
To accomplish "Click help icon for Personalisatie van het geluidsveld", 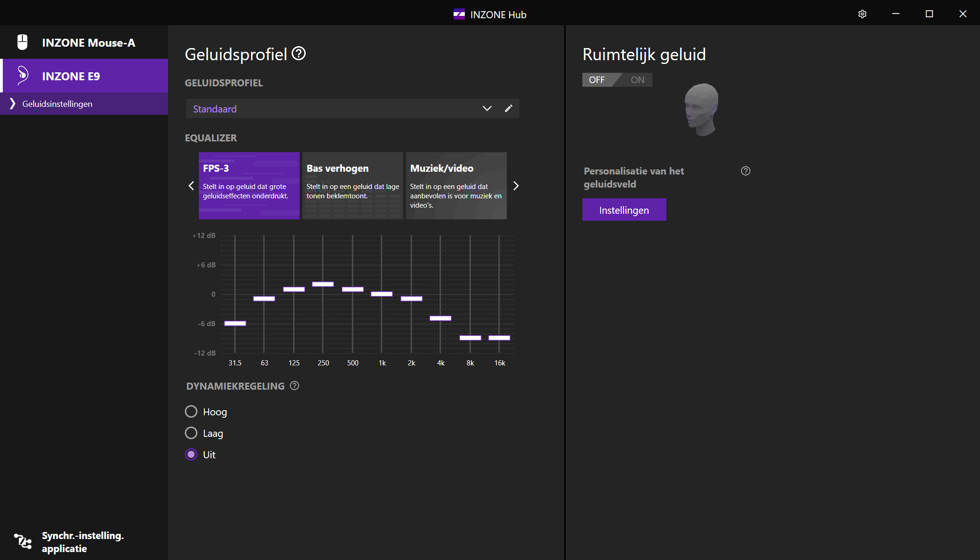I will coord(745,171).
